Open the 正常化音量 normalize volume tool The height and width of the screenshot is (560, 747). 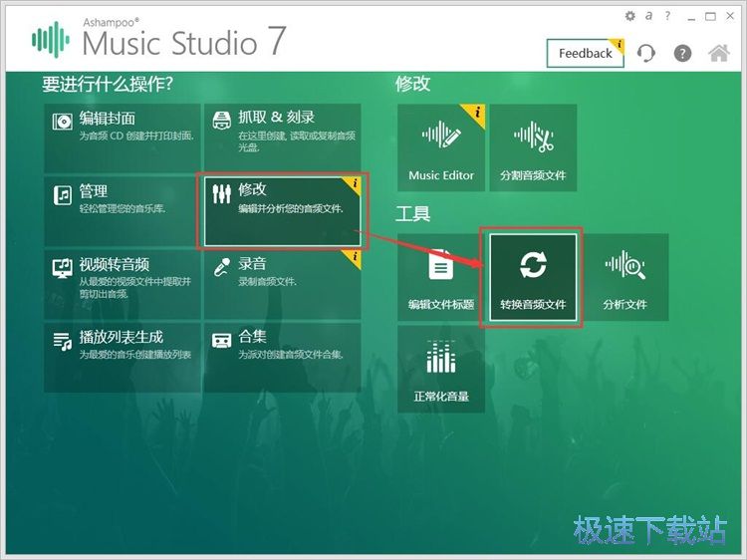[x=441, y=370]
